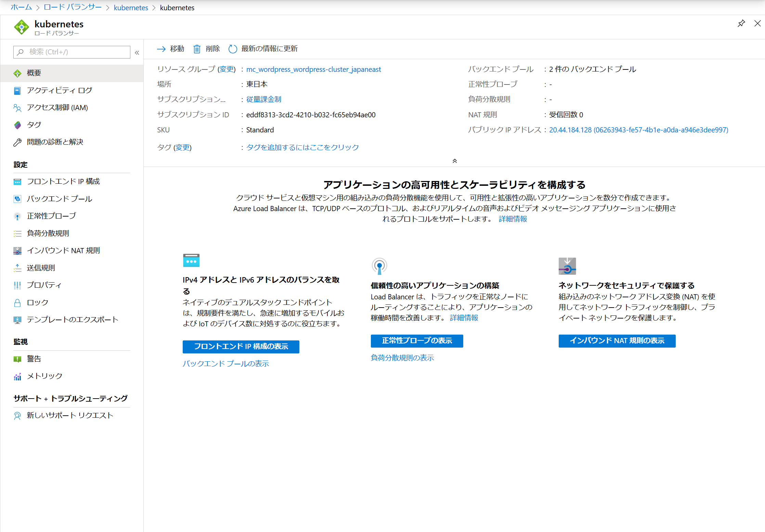Click 詳細情報 link in header description

pos(513,219)
